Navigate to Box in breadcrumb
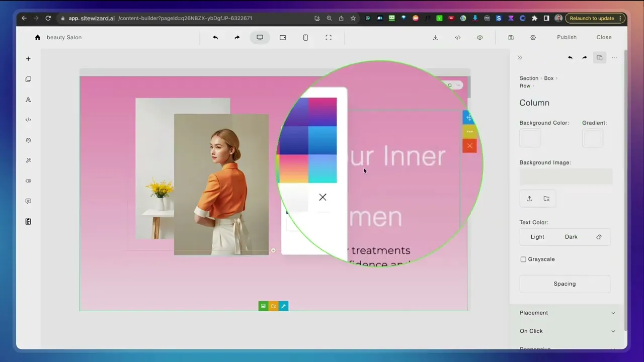 (548, 78)
